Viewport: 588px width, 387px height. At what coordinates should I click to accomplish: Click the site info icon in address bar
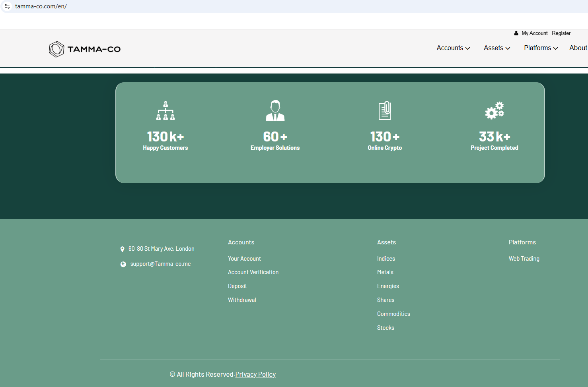tap(7, 6)
